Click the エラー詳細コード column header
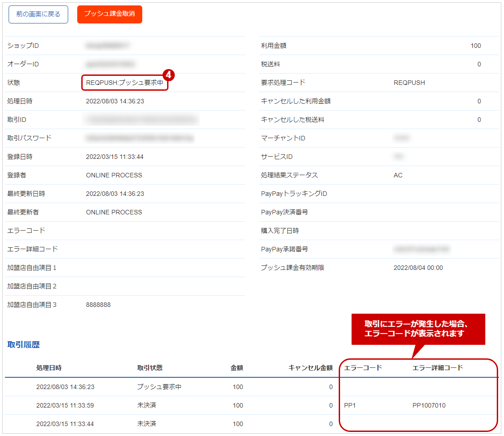 click(438, 368)
